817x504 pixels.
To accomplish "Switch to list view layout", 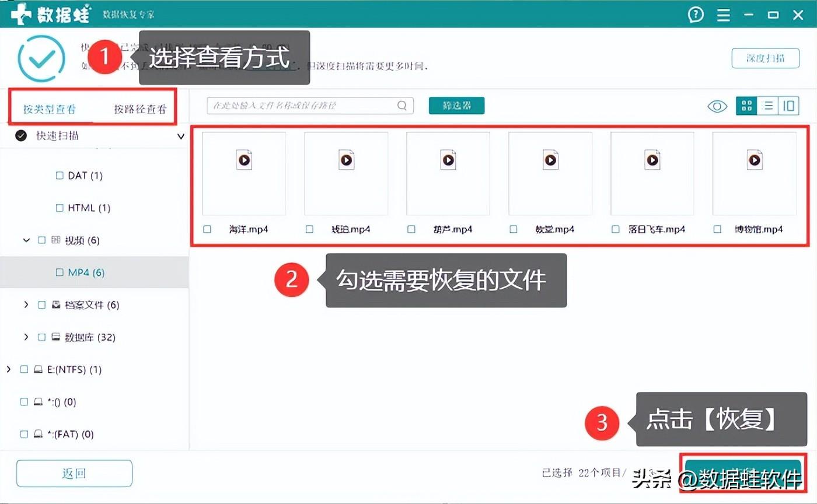I will pos(768,106).
